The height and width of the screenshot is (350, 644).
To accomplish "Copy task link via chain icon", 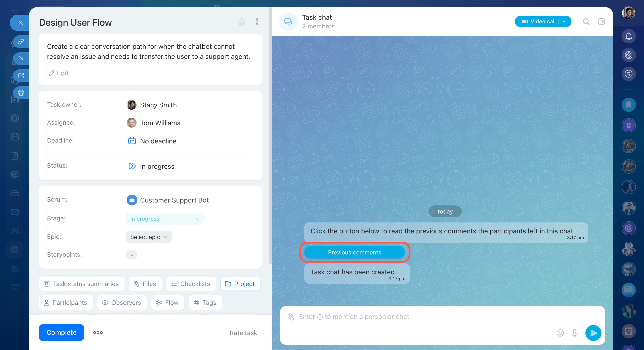I will click(x=21, y=41).
